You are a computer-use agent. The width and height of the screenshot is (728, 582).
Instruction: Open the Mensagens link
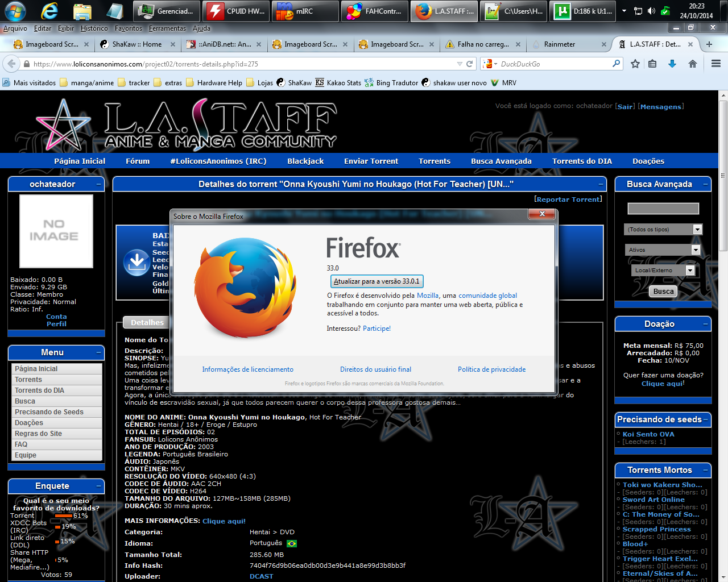pos(660,106)
